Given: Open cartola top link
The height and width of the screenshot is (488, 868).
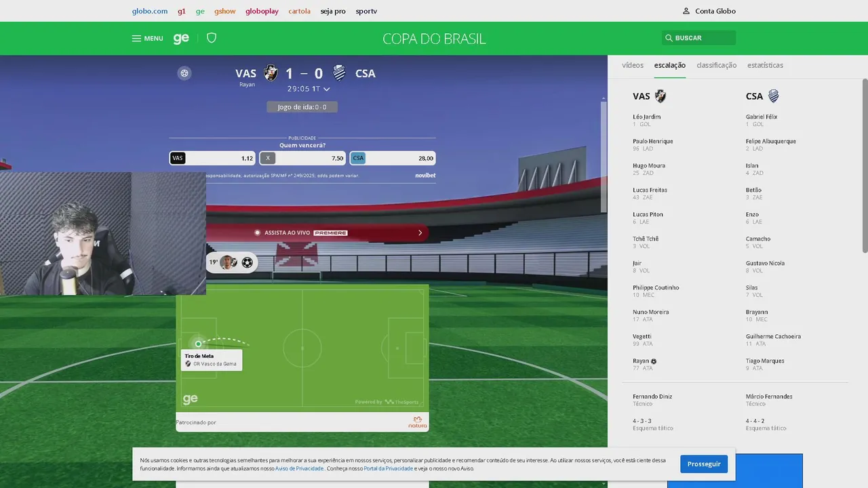Looking at the screenshot, I should (x=299, y=11).
